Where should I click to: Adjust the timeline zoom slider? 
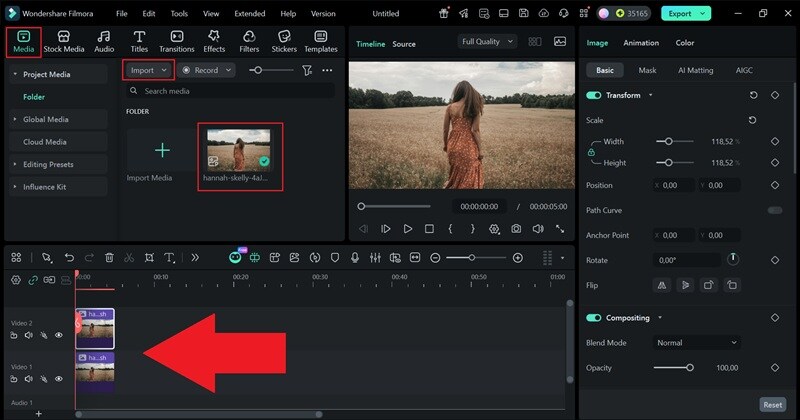coord(476,258)
